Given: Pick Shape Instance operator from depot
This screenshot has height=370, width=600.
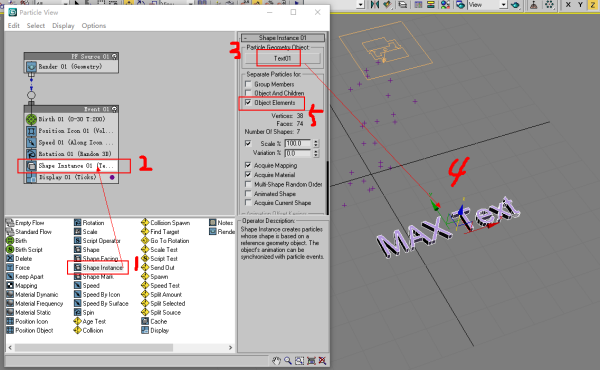Looking at the screenshot, I should (98, 267).
